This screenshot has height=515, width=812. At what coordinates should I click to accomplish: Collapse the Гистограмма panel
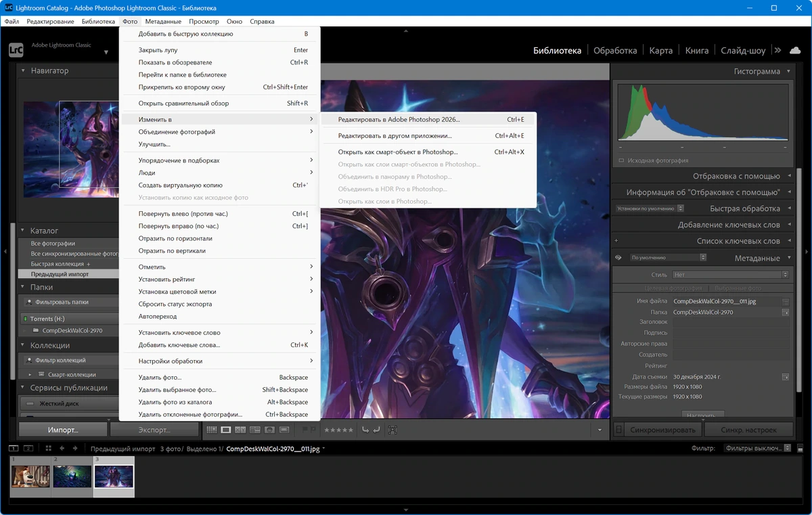click(x=788, y=71)
